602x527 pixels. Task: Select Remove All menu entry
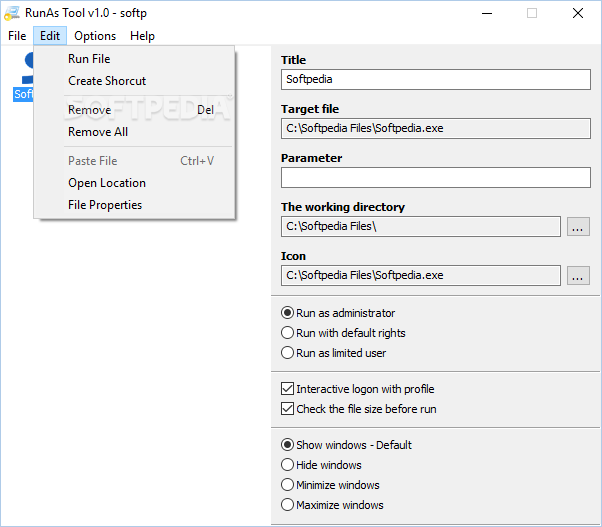tap(134, 132)
